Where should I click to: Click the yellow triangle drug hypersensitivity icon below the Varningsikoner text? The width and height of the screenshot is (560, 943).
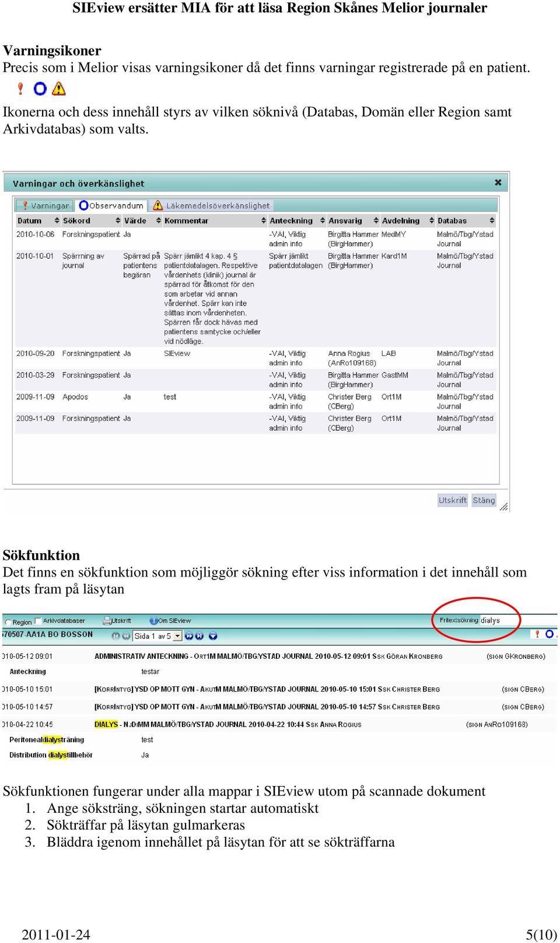pos(58,89)
